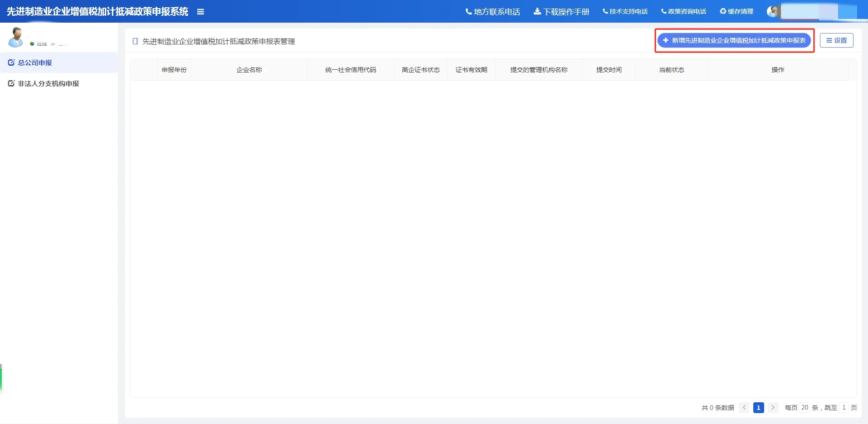
Task: Click the phone icon for 政策咨询电话
Action: click(663, 12)
